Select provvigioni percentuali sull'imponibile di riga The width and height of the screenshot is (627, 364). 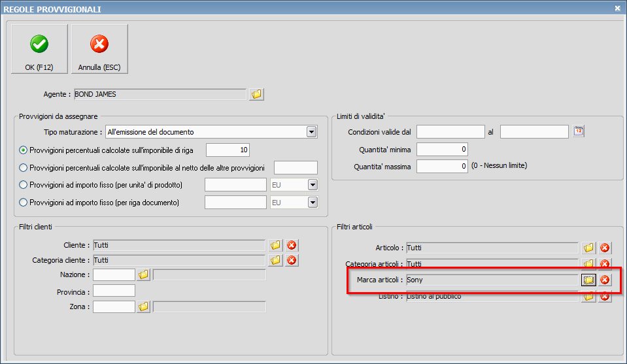tap(23, 150)
